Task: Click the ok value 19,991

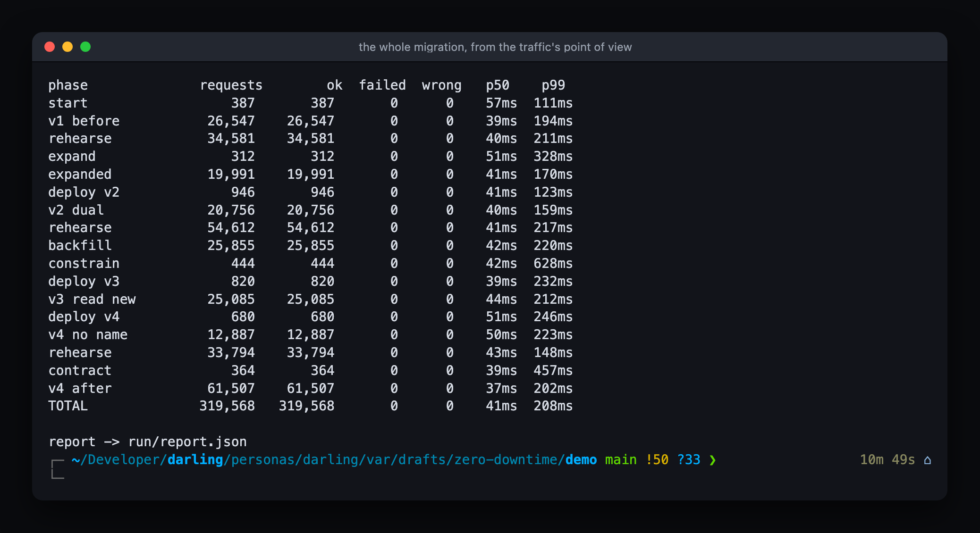Action: click(x=311, y=175)
